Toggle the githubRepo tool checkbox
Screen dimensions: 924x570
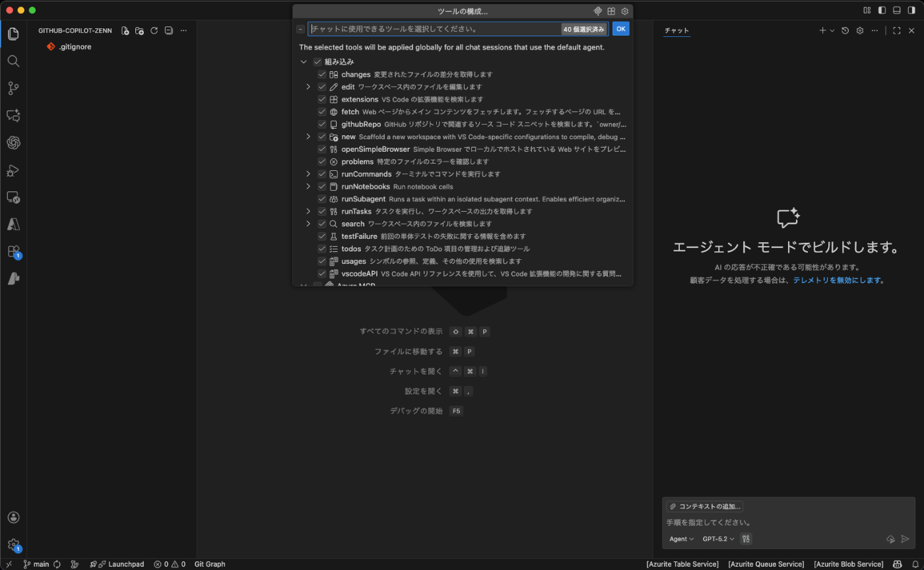[x=322, y=124]
